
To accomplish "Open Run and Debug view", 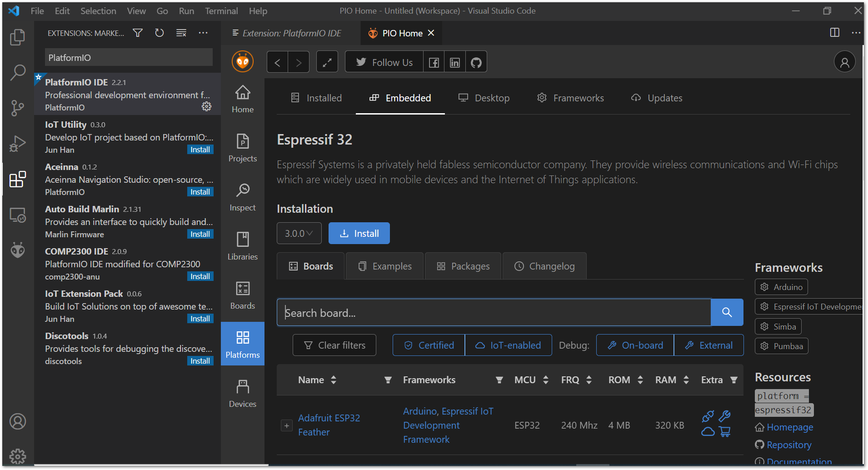I will [18, 144].
